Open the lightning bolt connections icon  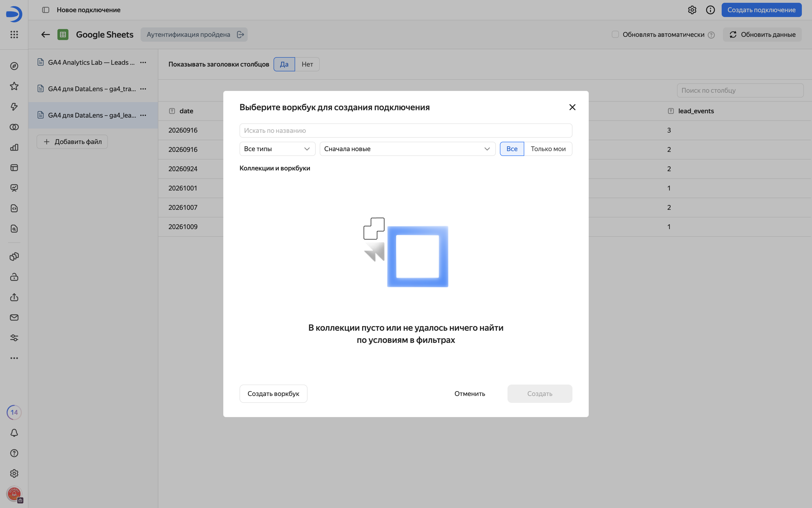(x=14, y=106)
